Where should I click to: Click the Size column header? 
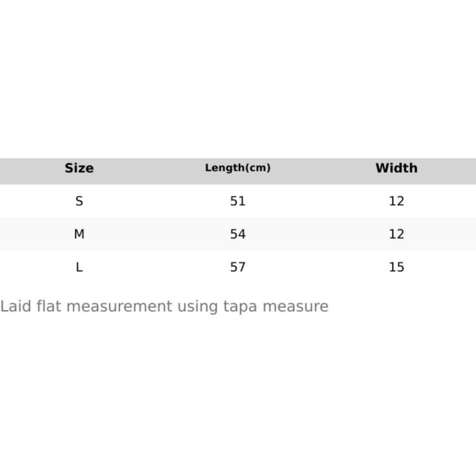click(79, 168)
